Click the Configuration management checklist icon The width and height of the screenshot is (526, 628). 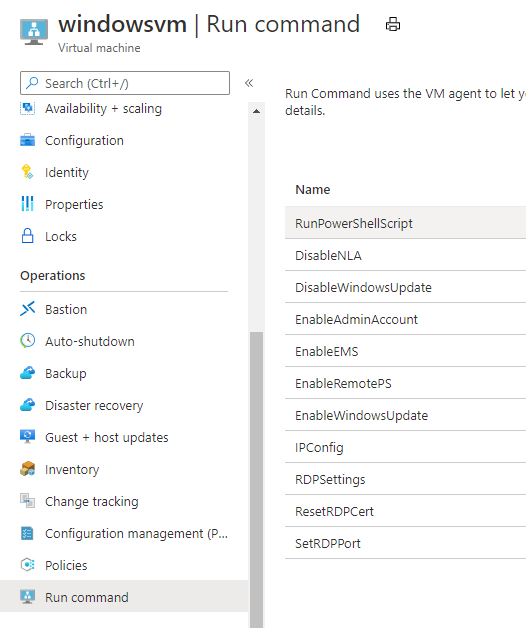[28, 533]
